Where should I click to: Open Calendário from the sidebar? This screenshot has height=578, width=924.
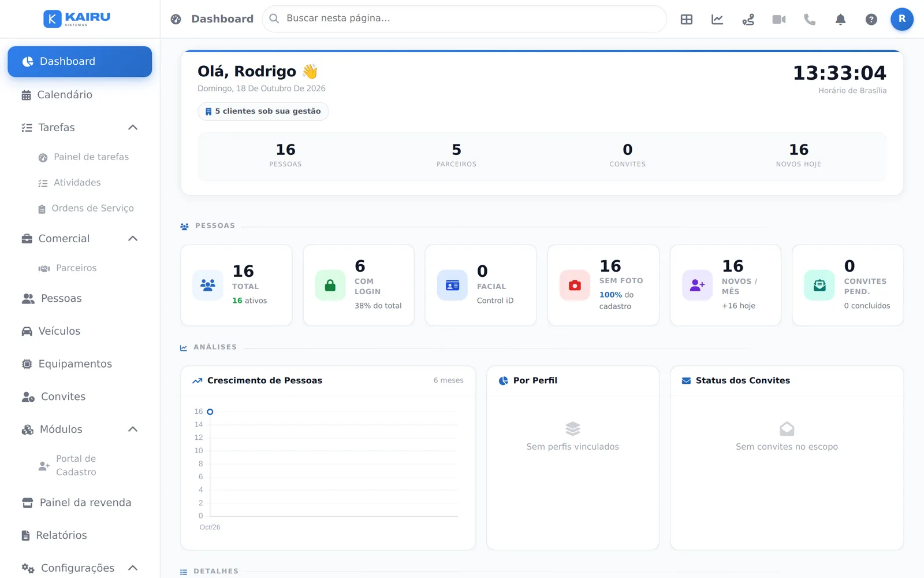pyautogui.click(x=80, y=95)
